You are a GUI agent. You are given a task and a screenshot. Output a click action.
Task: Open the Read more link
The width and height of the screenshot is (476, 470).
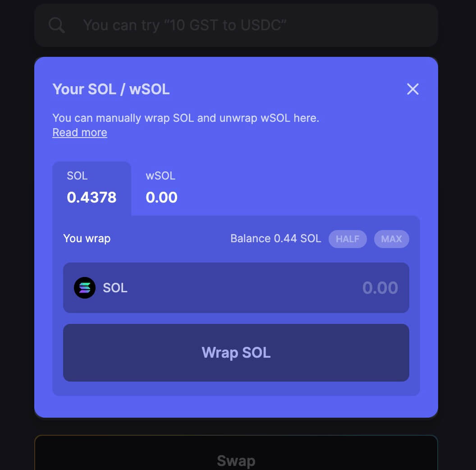(x=80, y=133)
